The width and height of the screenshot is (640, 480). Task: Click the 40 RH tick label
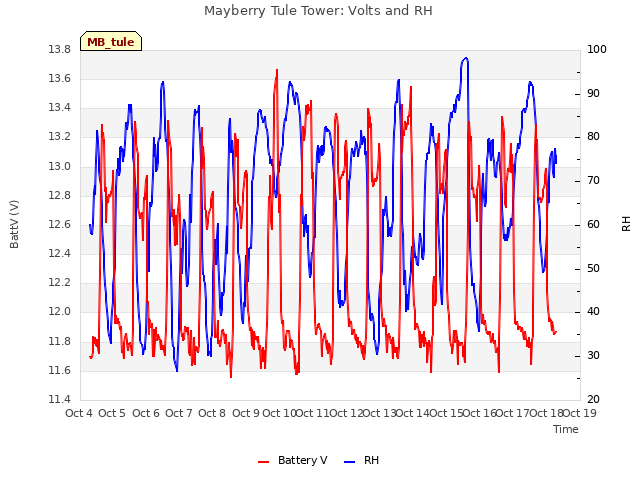(593, 312)
